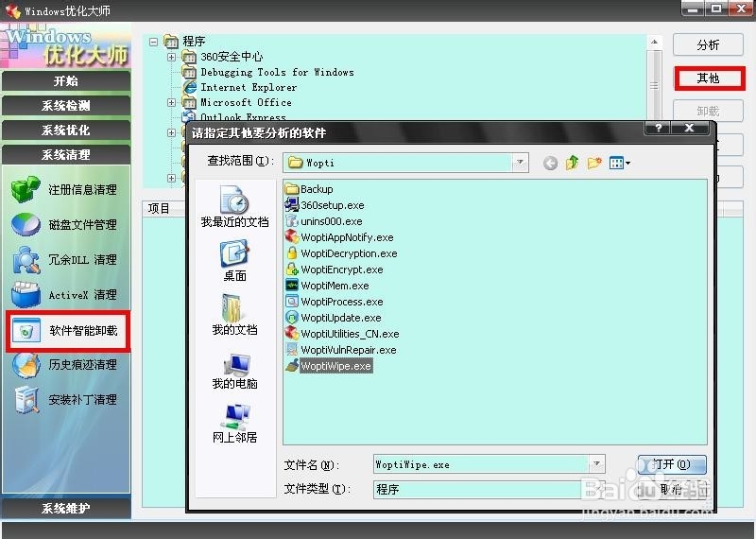Go up one folder level
This screenshot has width=756, height=539.
pos(573,163)
